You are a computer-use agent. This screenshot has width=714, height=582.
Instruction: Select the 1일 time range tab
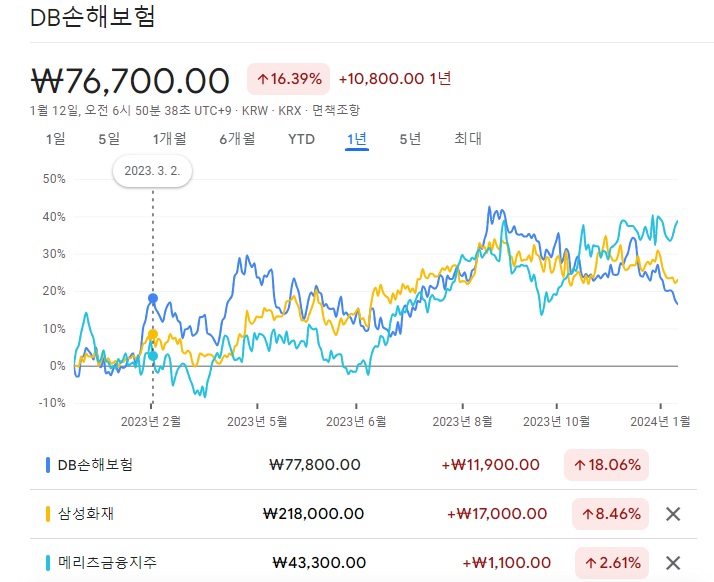pyautogui.click(x=56, y=139)
